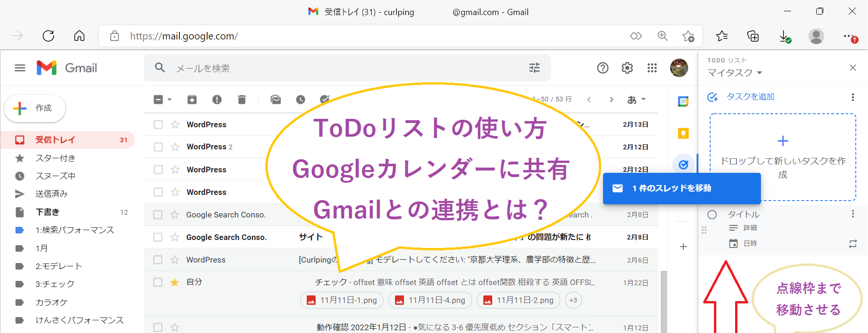Compose a new mail with 作成
868x333 pixels.
[35, 108]
